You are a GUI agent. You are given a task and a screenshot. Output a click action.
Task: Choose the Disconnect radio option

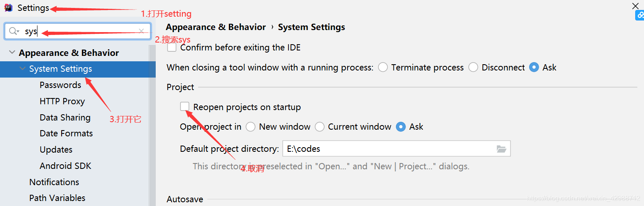pyautogui.click(x=473, y=68)
